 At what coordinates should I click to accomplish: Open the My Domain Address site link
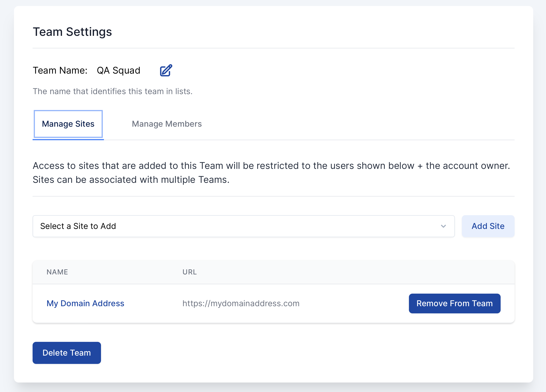(x=85, y=303)
